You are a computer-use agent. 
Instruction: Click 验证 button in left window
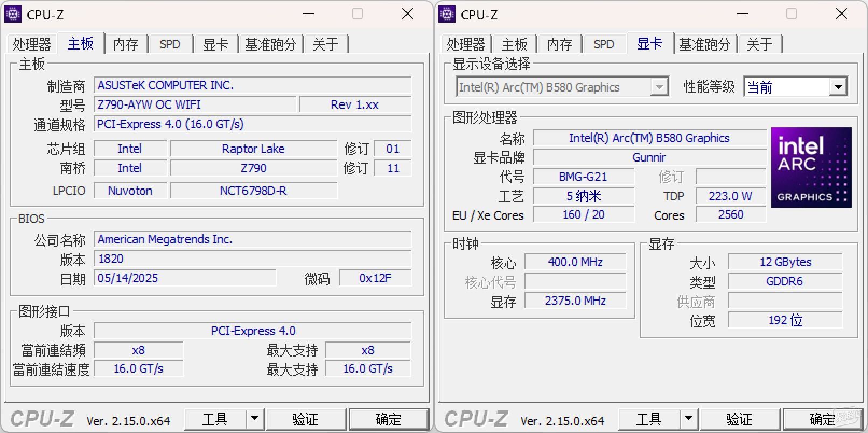pos(306,418)
